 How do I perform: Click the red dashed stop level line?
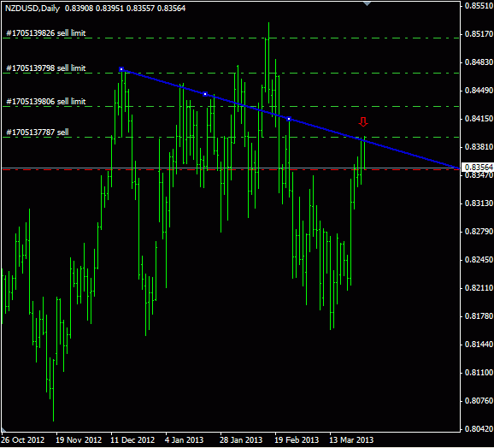pyautogui.click(x=231, y=169)
